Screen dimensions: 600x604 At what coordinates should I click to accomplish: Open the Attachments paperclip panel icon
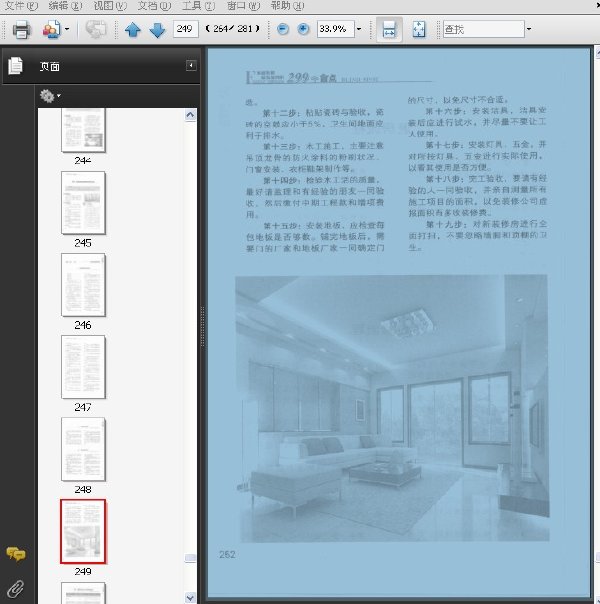pyautogui.click(x=16, y=589)
